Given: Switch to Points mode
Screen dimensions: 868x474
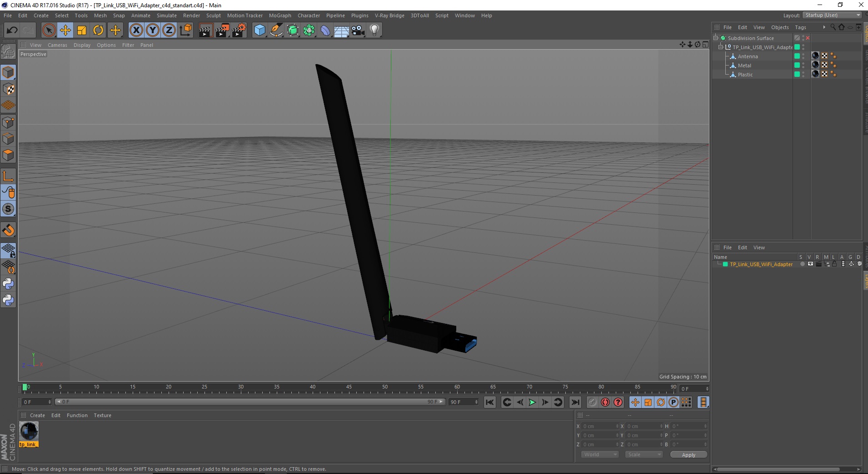Looking at the screenshot, I should 8,122.
